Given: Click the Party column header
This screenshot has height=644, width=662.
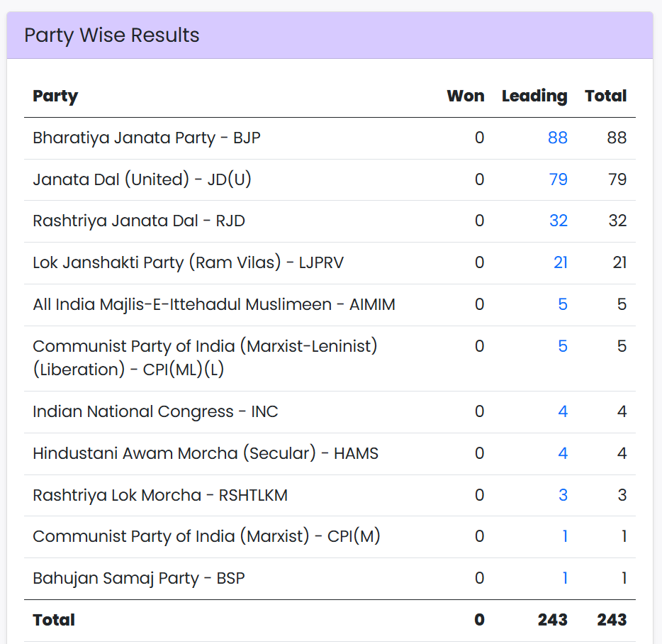Looking at the screenshot, I should pos(55,96).
